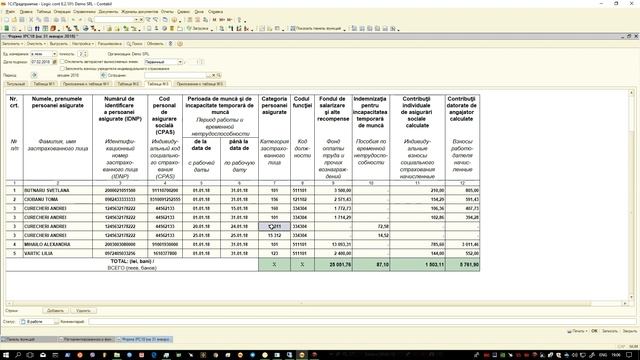Open the Windows notification center icon
The height and width of the screenshot is (360, 640).
pyautogui.click(x=629, y=355)
